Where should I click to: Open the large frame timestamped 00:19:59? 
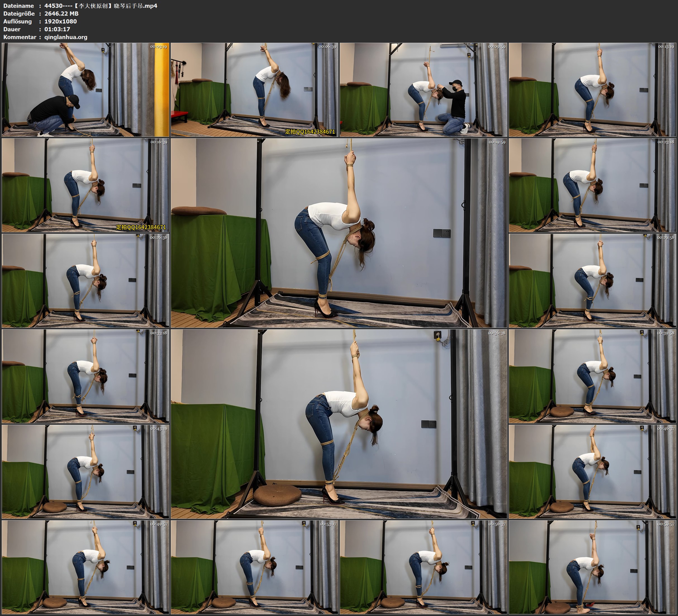point(339,233)
